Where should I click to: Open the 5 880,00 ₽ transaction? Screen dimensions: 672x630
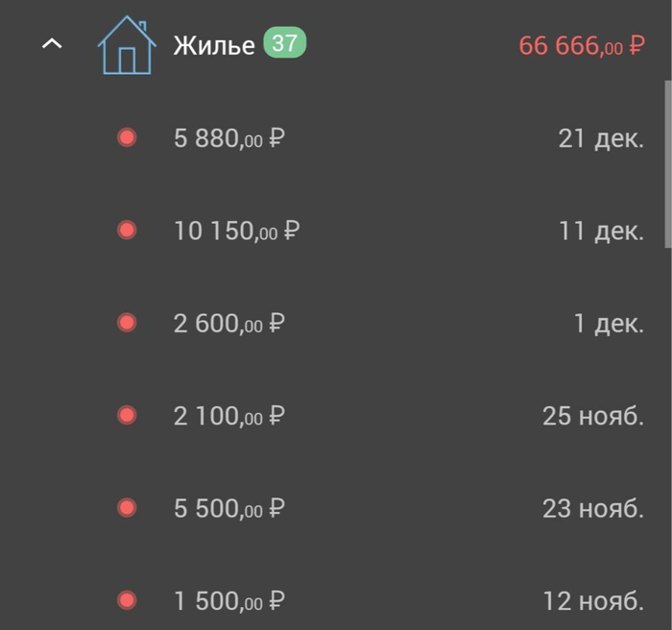(x=229, y=138)
